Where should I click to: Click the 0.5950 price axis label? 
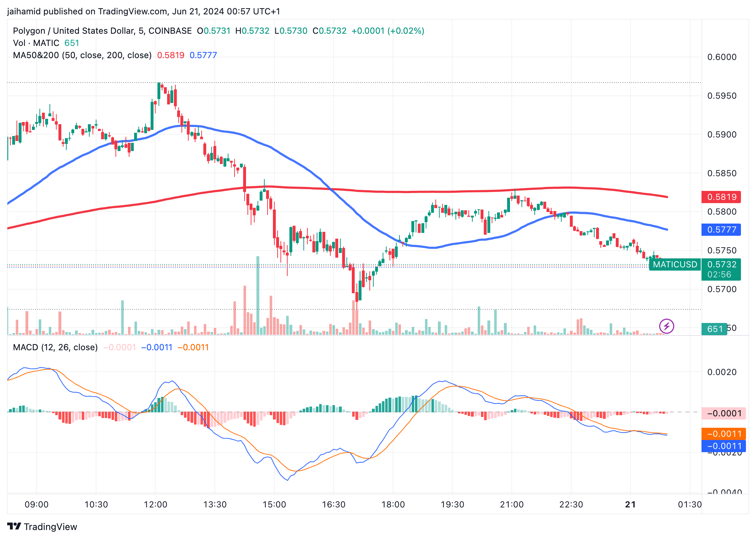click(722, 96)
